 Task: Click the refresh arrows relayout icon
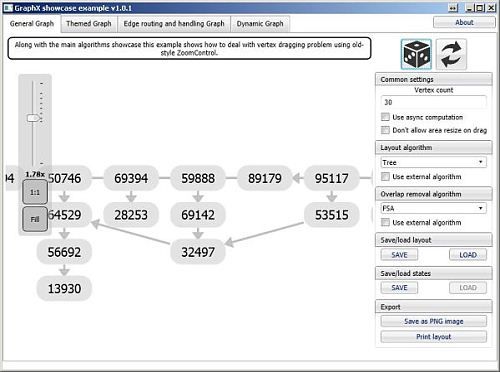(x=451, y=54)
